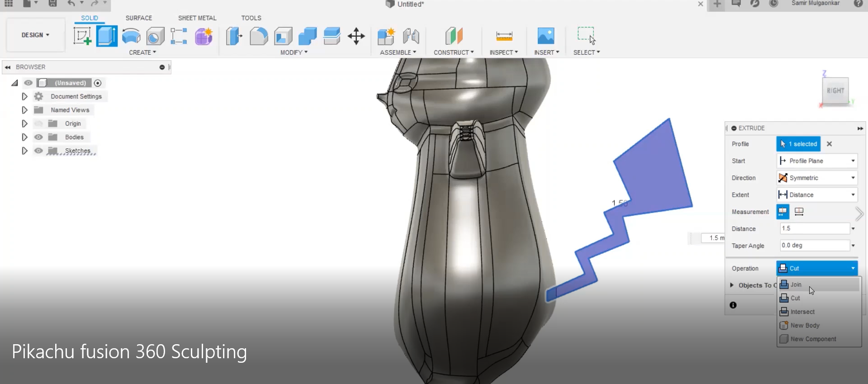868x384 pixels.
Task: Switch to the Sheet Metal tab
Action: coord(197,18)
